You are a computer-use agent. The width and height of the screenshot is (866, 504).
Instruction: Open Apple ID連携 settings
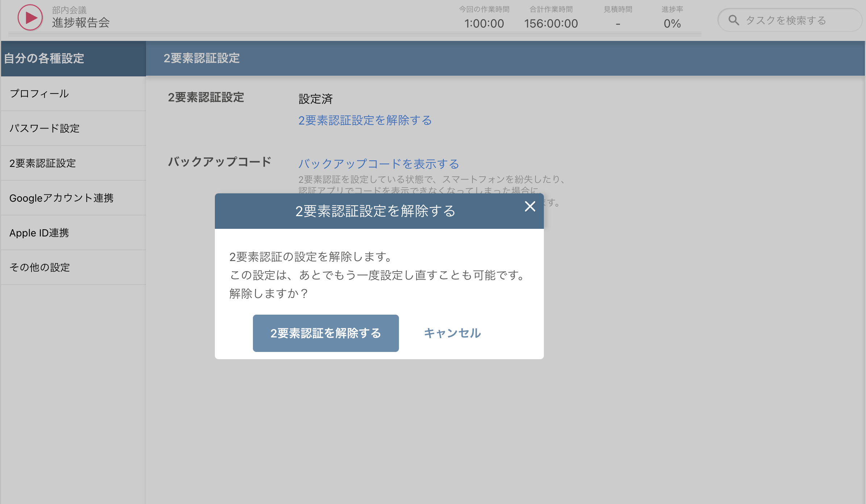tap(39, 233)
